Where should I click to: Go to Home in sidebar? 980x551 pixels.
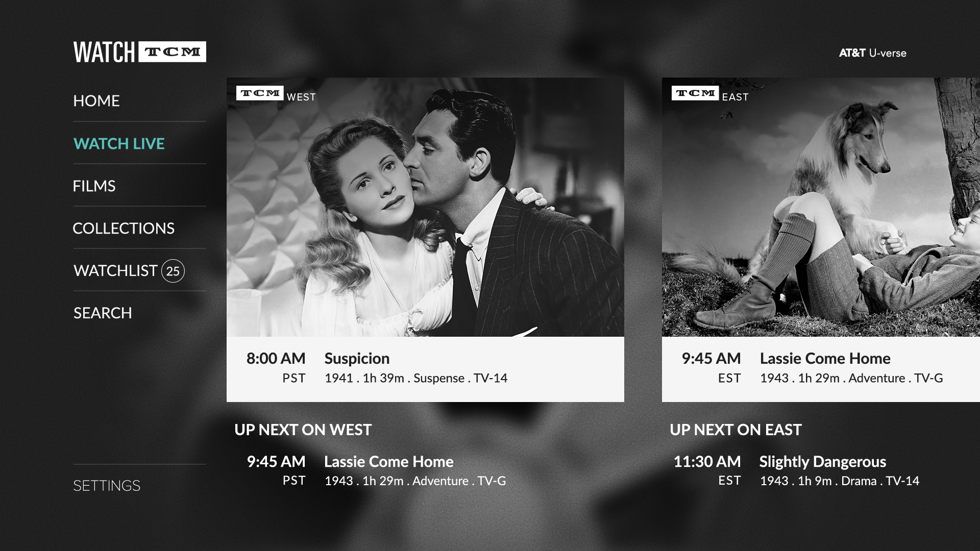(x=96, y=101)
